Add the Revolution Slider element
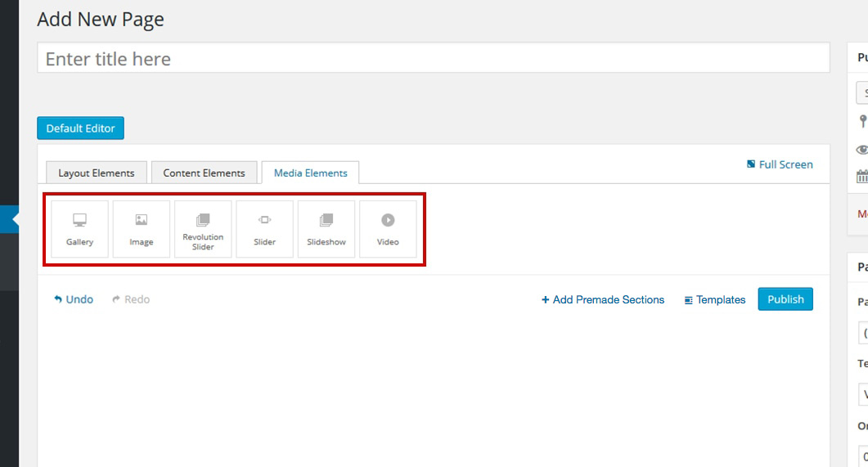This screenshot has height=467, width=868. (x=203, y=229)
